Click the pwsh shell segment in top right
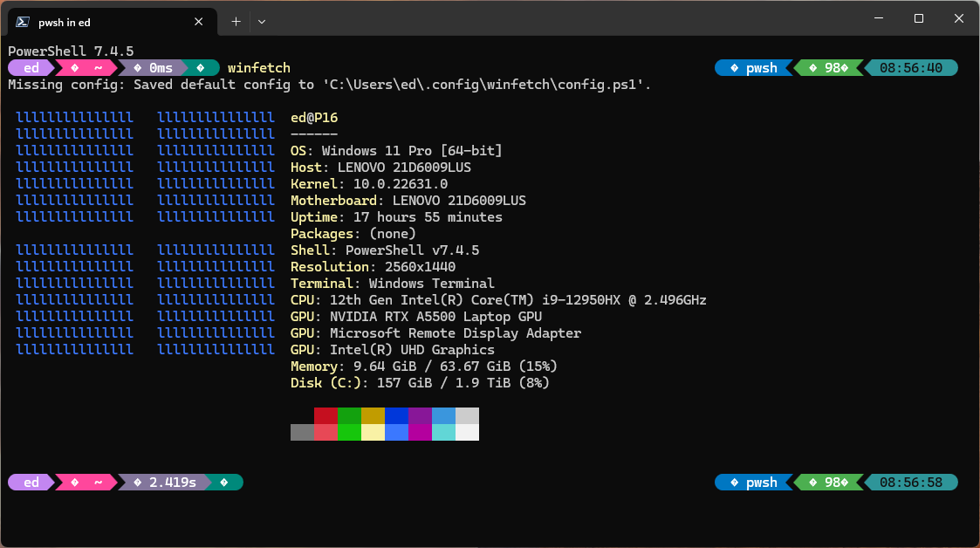980x548 pixels. [756, 67]
